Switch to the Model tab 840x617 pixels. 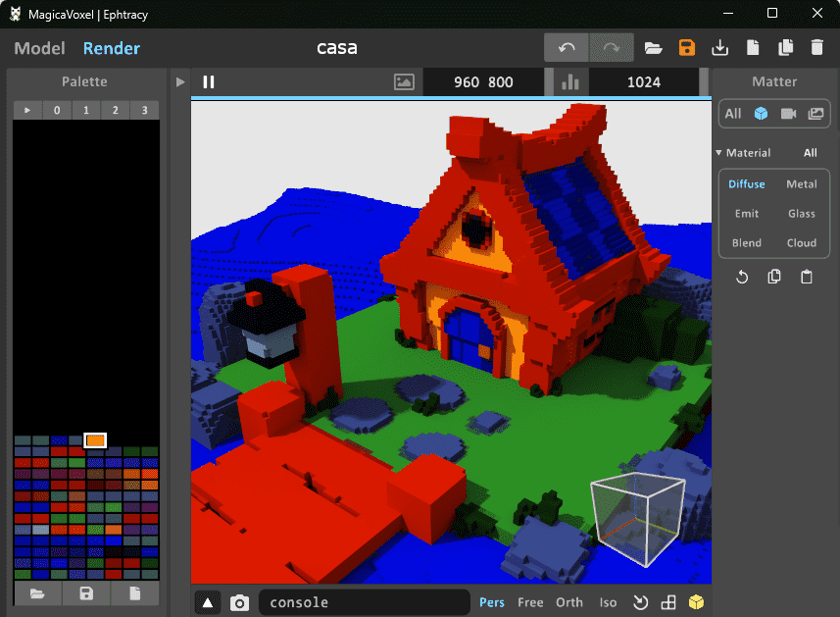point(39,48)
